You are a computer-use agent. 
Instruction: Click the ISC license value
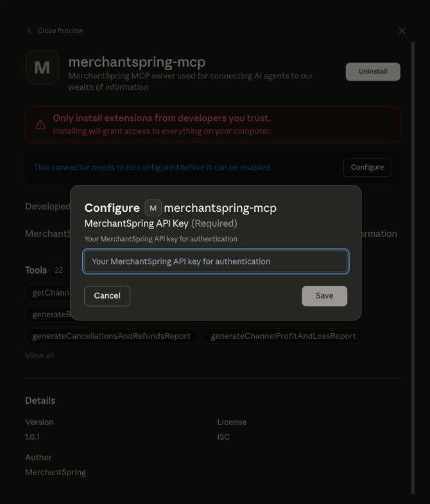tap(224, 437)
